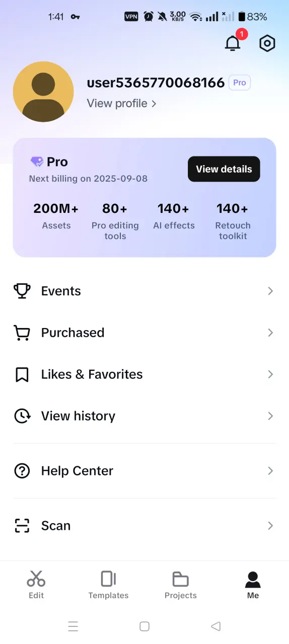The image size is (289, 644).
Task: Open notifications bell icon
Action: [233, 44]
